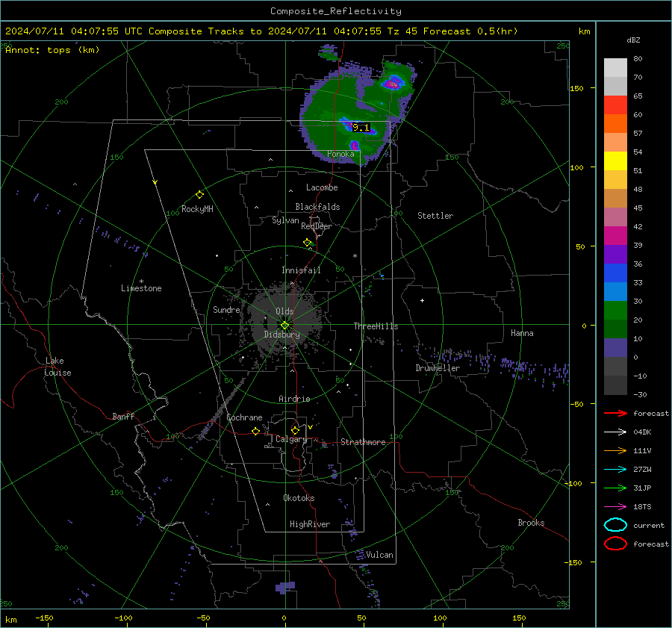Click the UTC Composite Tracks timestamp header
Image resolution: width=672 pixels, height=628 pixels.
pos(261,31)
